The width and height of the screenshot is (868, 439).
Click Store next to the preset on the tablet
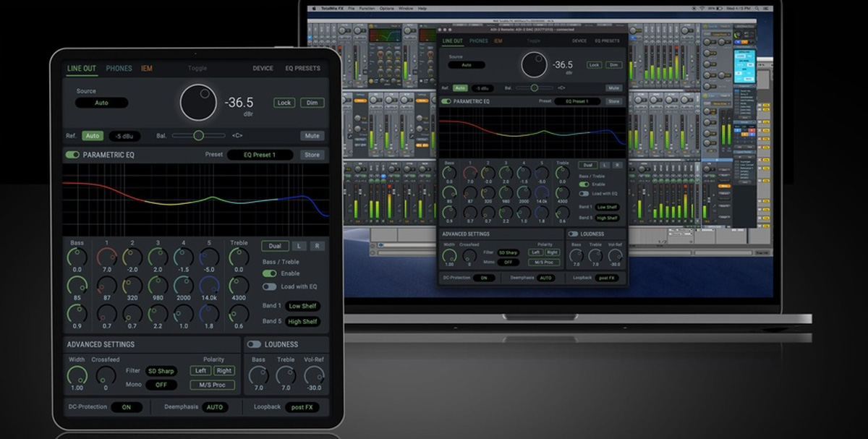(x=312, y=155)
